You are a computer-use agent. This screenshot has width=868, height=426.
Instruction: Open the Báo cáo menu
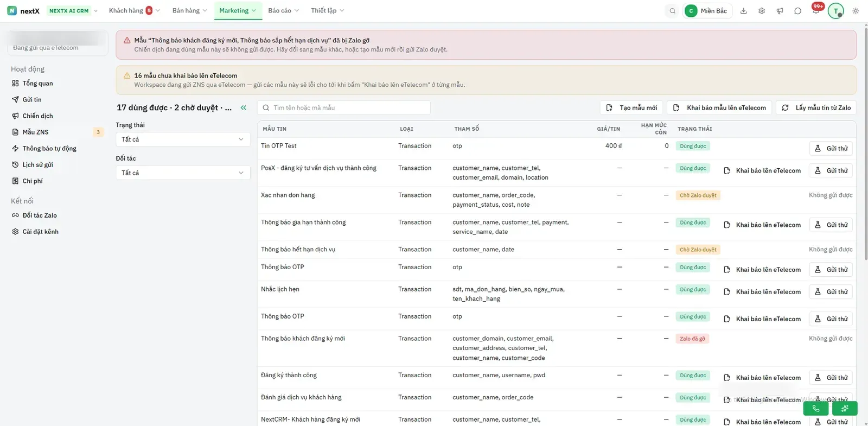[283, 11]
